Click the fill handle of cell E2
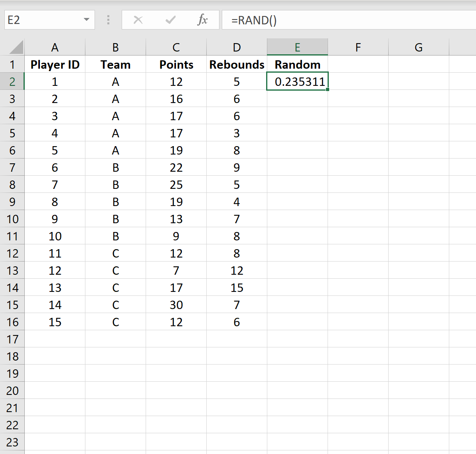Image resolution: width=476 pixels, height=454 pixels. [x=328, y=90]
